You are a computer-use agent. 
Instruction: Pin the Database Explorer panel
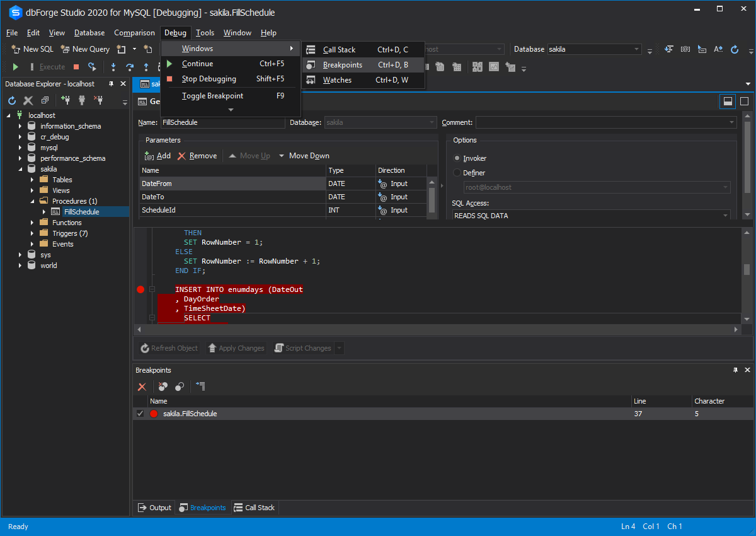tap(112, 84)
